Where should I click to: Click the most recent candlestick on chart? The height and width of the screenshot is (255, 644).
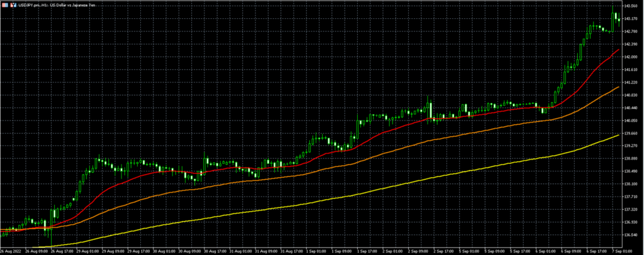pos(619,19)
